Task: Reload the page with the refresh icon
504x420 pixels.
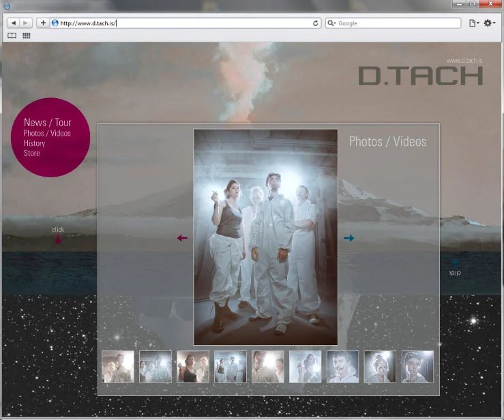Action: coord(315,23)
